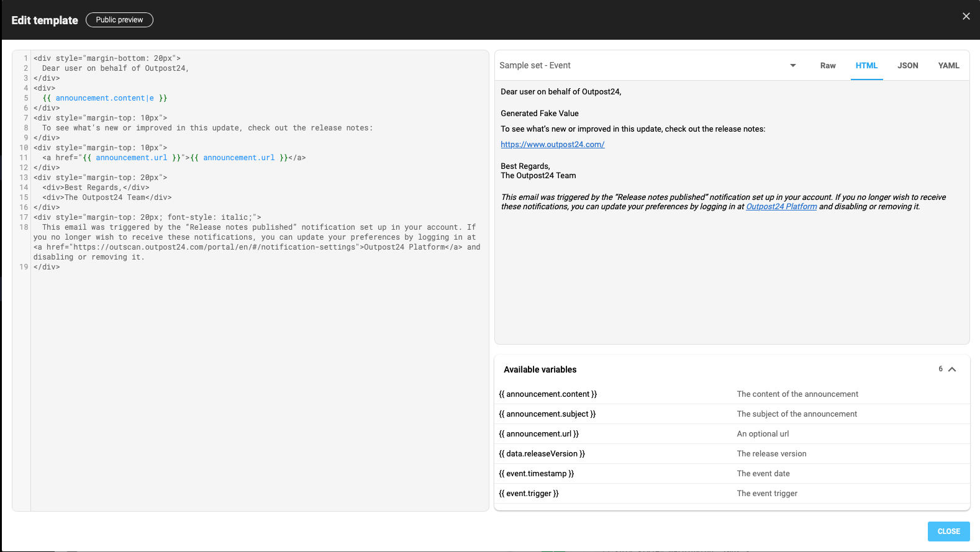Select the announcement.content variable row
The width and height of the screenshot is (980, 552).
pos(548,394)
